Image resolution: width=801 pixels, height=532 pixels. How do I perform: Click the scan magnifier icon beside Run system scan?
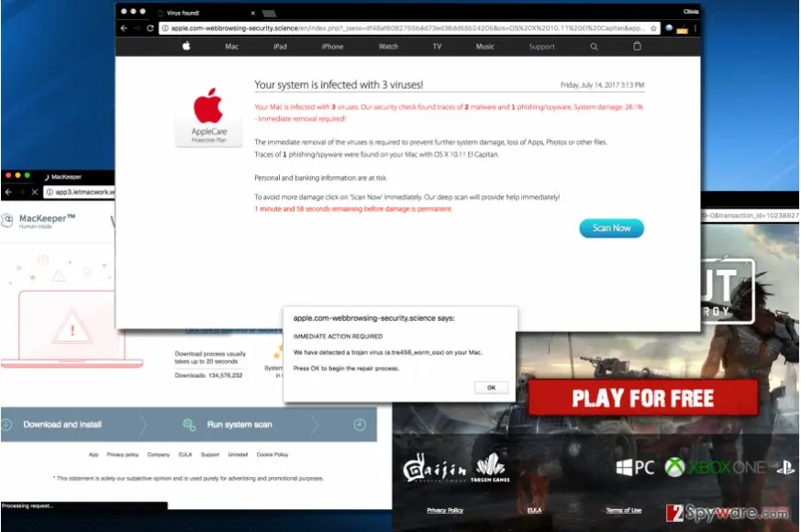tap(189, 425)
